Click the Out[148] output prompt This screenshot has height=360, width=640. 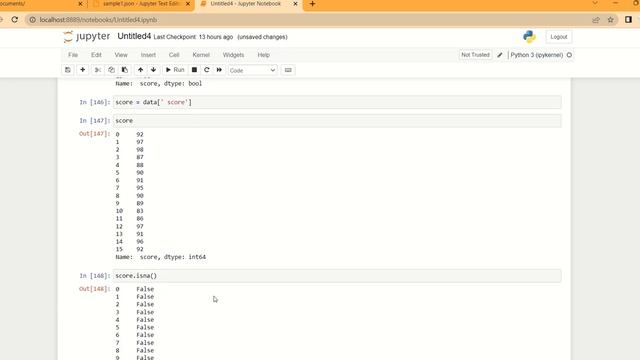pyautogui.click(x=95, y=289)
